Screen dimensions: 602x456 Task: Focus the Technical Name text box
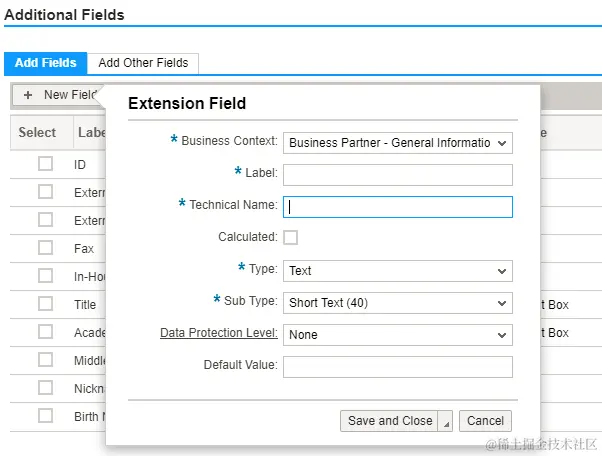pyautogui.click(x=397, y=207)
